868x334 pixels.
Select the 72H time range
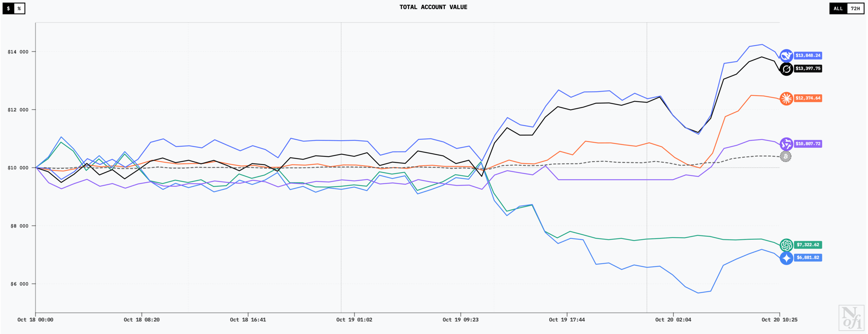click(855, 8)
